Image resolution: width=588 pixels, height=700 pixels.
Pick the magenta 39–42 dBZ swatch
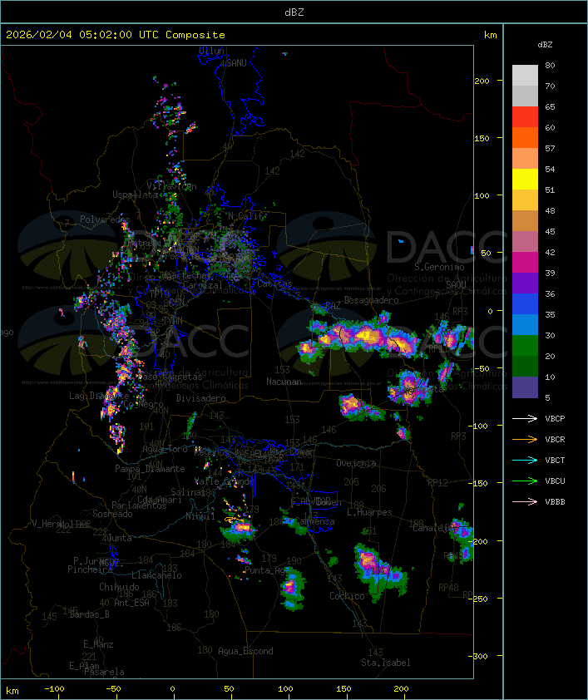525,263
